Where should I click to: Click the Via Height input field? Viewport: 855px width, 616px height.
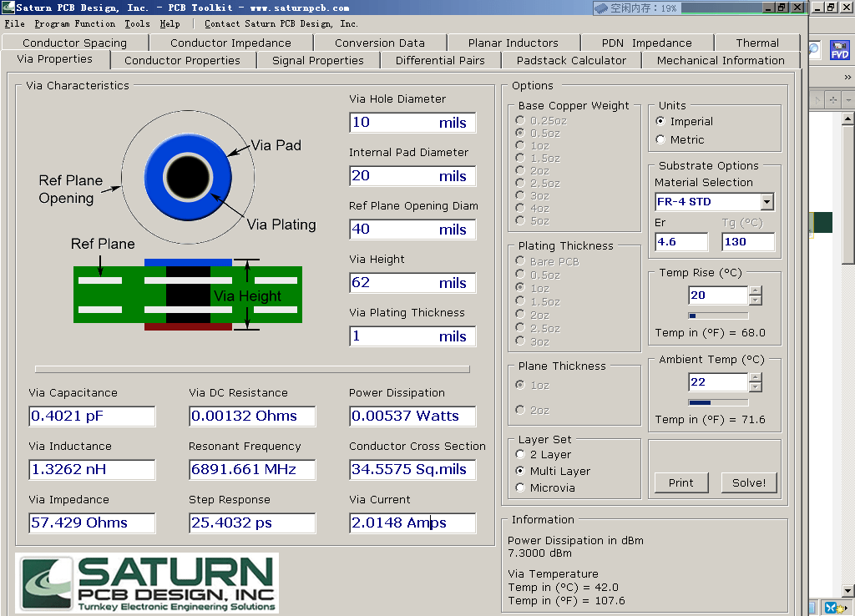click(x=412, y=283)
